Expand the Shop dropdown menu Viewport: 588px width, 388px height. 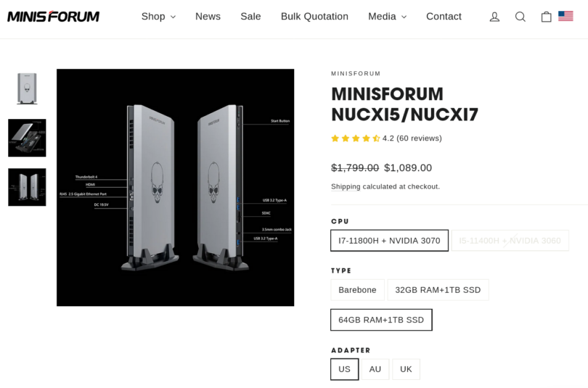tap(158, 17)
